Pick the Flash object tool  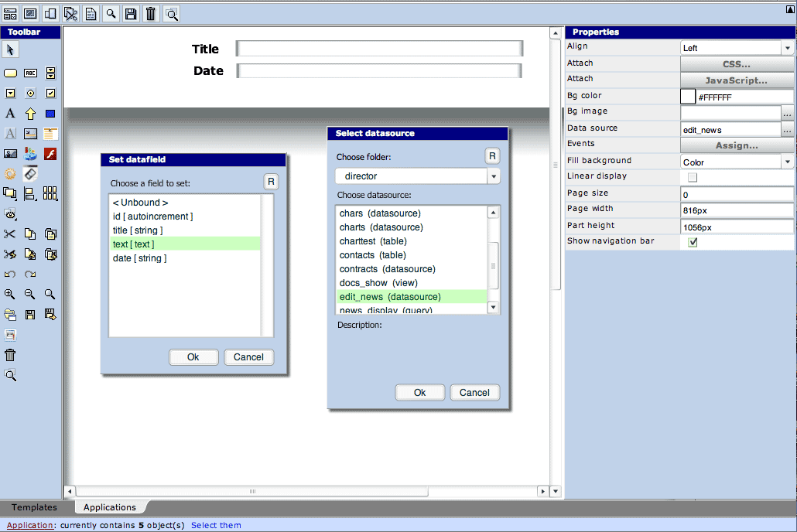(50, 154)
